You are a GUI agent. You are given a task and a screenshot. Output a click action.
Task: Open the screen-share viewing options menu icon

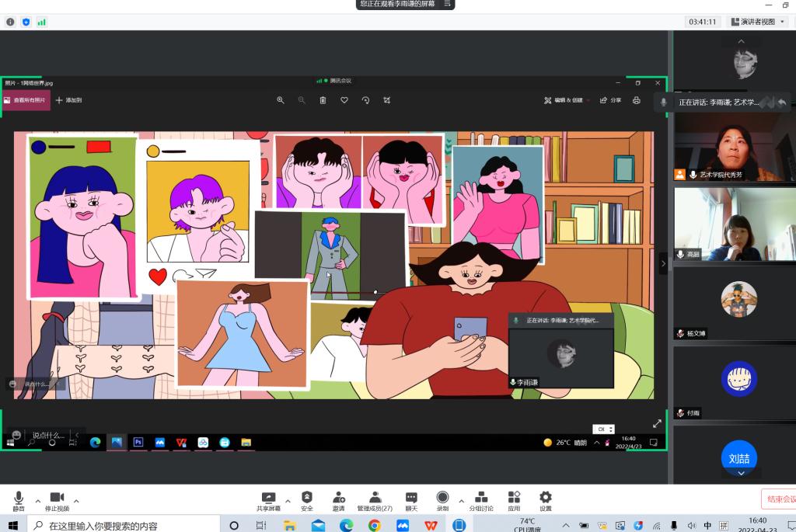[447, 4]
